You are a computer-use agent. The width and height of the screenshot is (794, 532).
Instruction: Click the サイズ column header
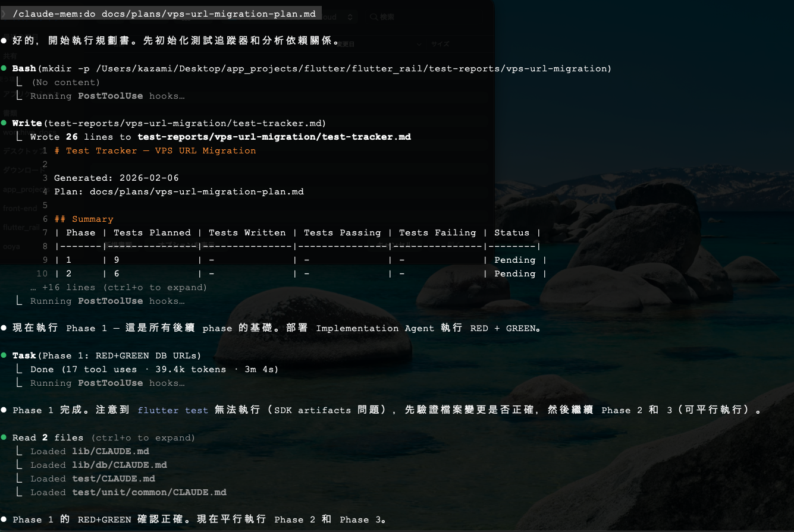tap(440, 44)
